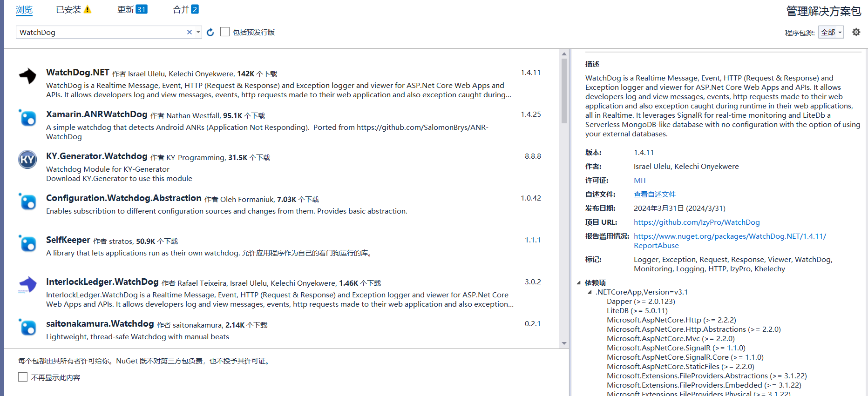Click the Dapper (>= 2.0.123) dependency
868x396 pixels.
pyautogui.click(x=641, y=301)
